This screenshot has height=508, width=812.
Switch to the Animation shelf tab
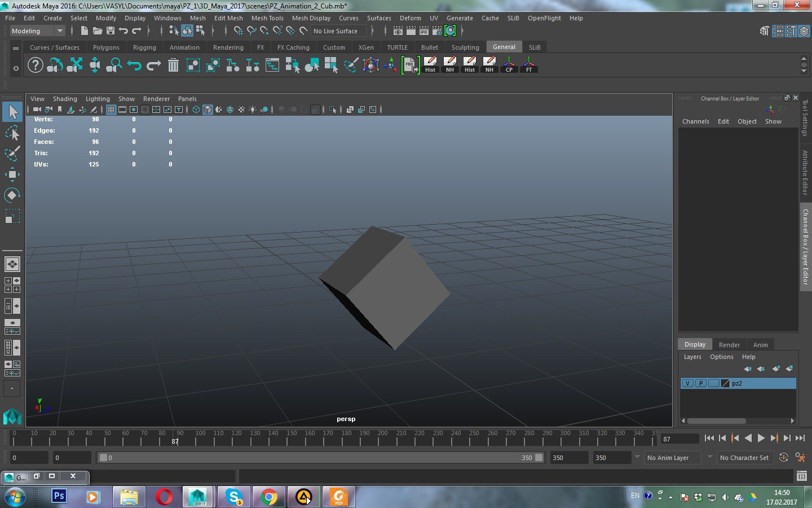coord(184,47)
